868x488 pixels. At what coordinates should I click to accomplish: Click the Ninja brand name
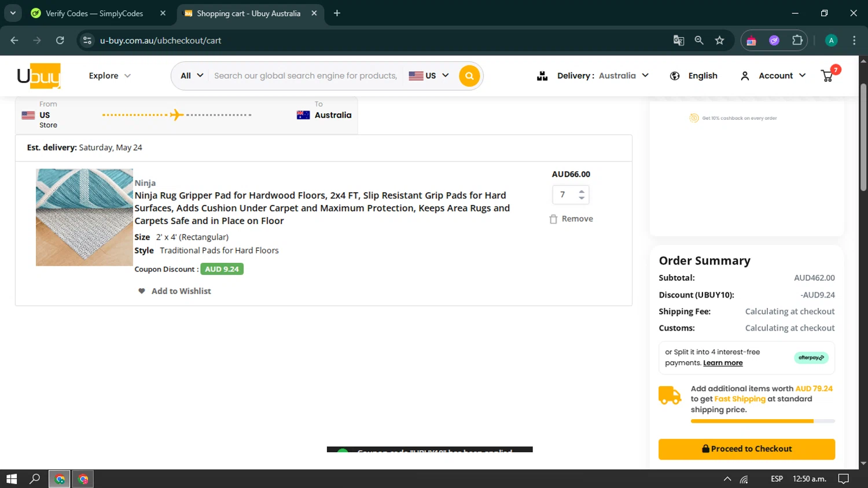point(145,183)
